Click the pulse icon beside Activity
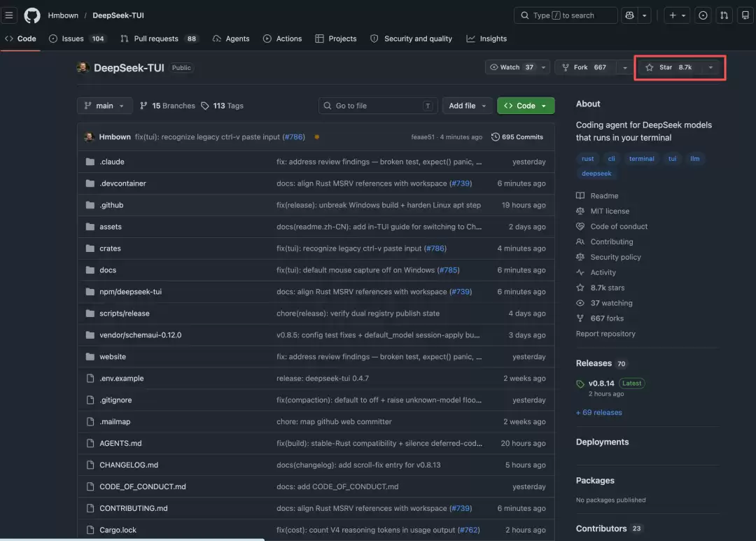 (x=580, y=272)
